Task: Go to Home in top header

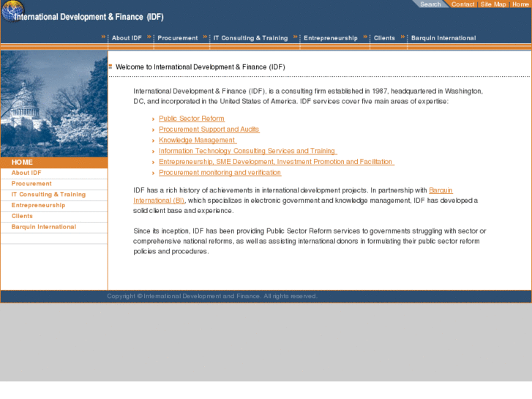Action: (520, 4)
